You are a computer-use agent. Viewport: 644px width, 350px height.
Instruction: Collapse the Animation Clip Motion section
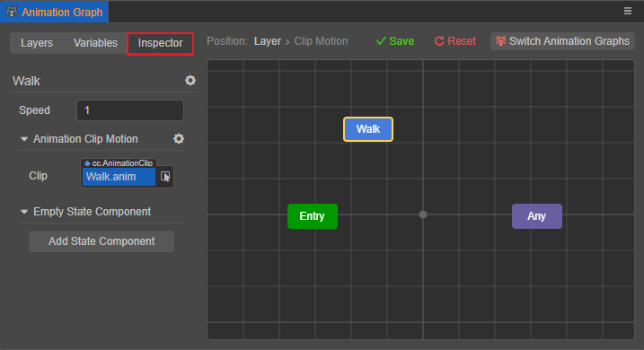(x=24, y=139)
